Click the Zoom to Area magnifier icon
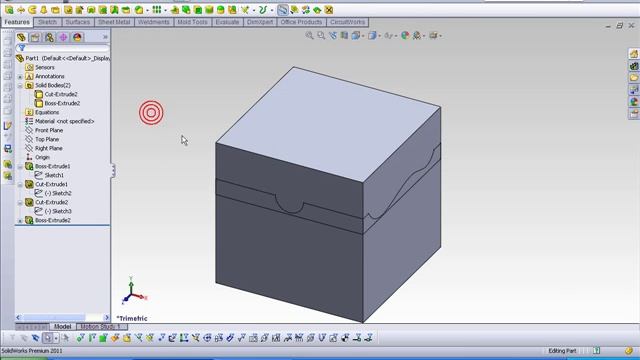 coord(321,36)
